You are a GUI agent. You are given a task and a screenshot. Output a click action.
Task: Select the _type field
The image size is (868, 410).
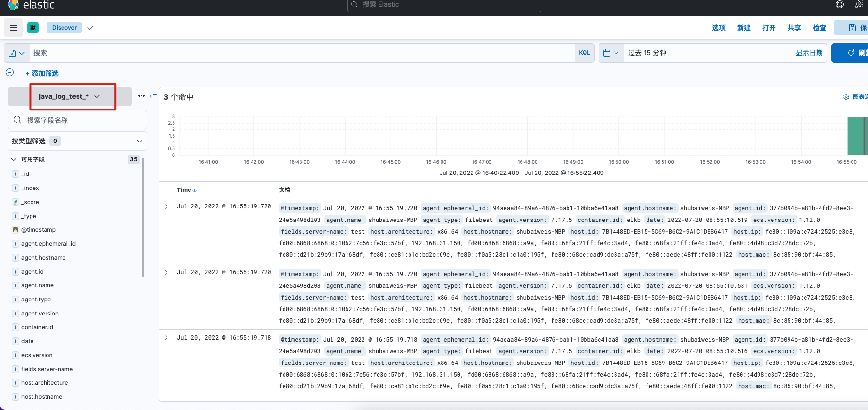click(29, 216)
